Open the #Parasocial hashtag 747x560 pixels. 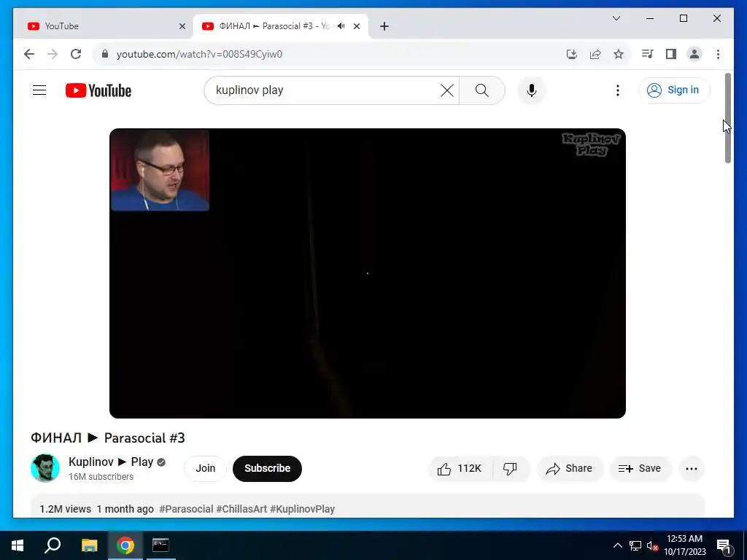click(186, 509)
